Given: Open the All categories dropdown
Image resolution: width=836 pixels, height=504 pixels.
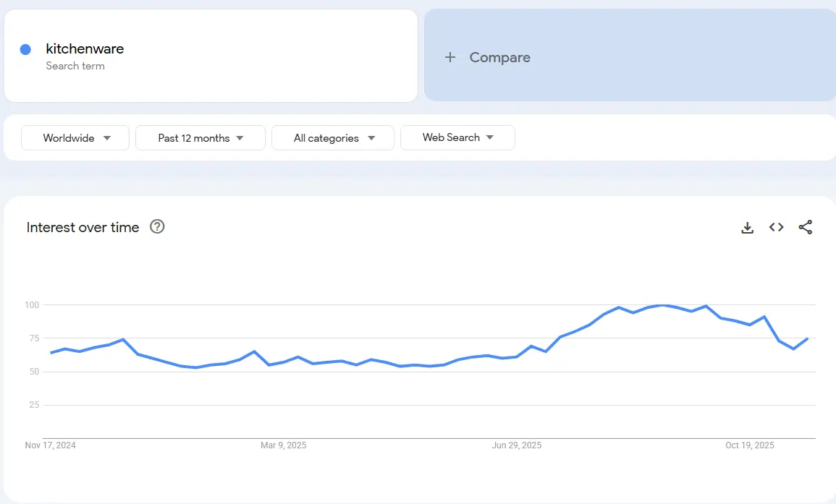Looking at the screenshot, I should pyautogui.click(x=333, y=137).
